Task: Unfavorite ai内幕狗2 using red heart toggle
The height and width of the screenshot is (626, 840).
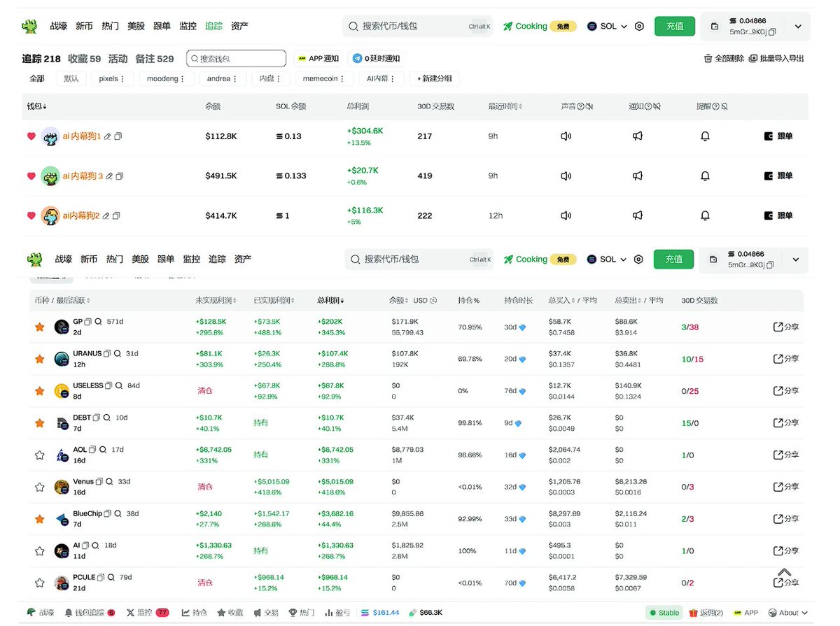Action: click(31, 215)
